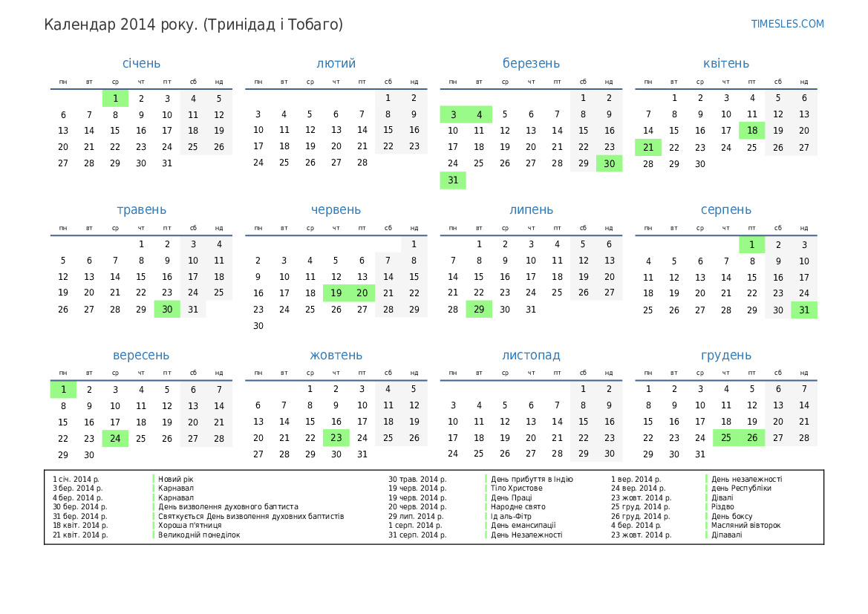
Task: Click legend entry 'Дівалі'
Action: click(722, 497)
